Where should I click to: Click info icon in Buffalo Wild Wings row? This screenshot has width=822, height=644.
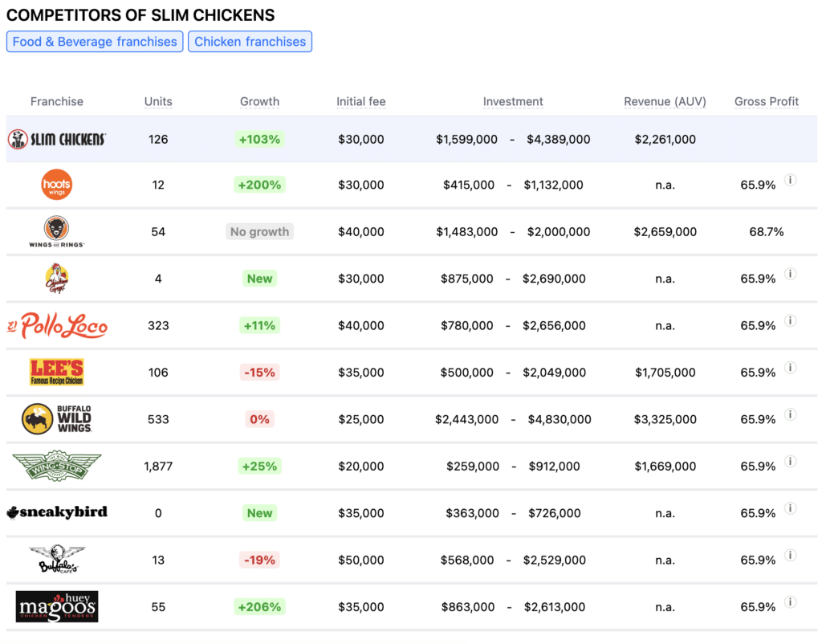(791, 414)
